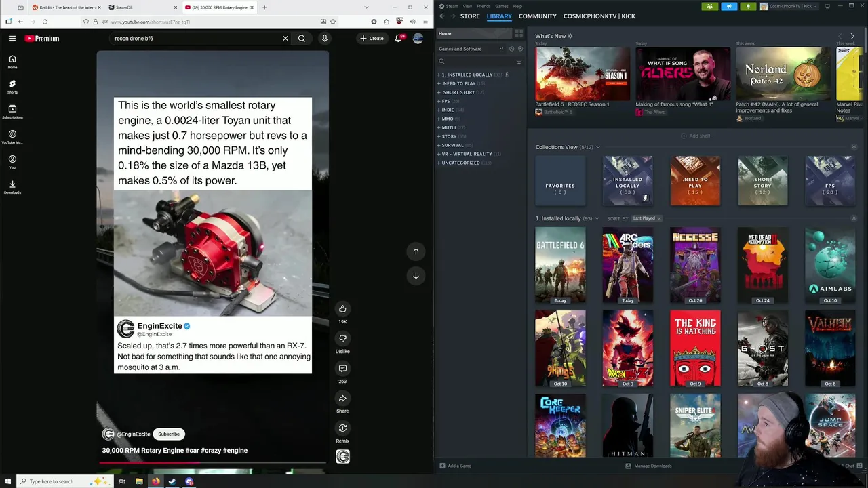
Task: Open Battlefield 6 game cover
Action: (x=560, y=265)
